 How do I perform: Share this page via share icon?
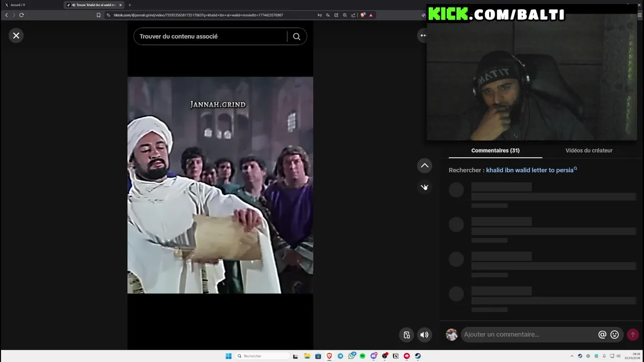coord(353,15)
